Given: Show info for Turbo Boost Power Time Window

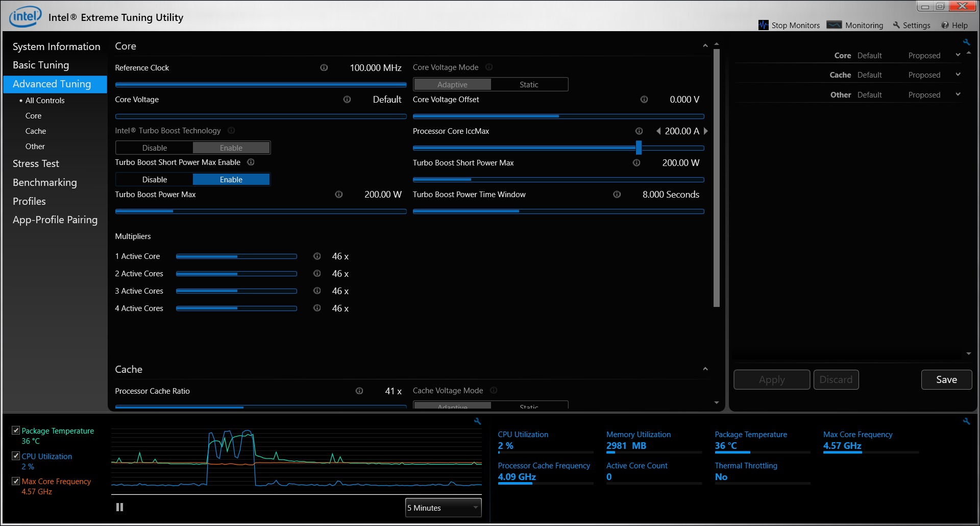Looking at the screenshot, I should (x=617, y=194).
